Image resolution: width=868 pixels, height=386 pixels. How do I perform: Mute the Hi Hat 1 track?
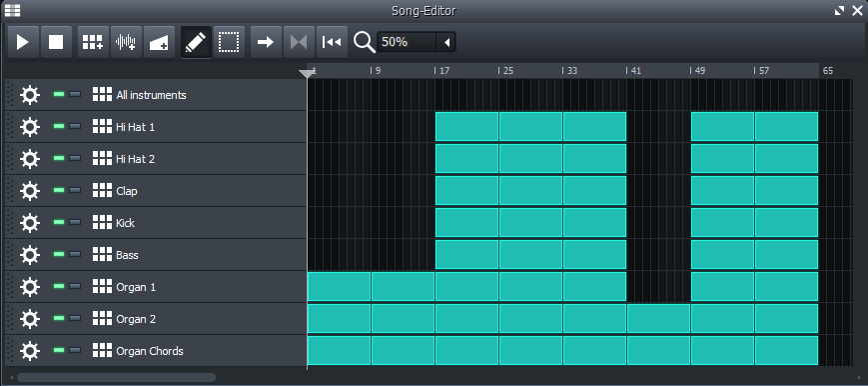point(59,127)
